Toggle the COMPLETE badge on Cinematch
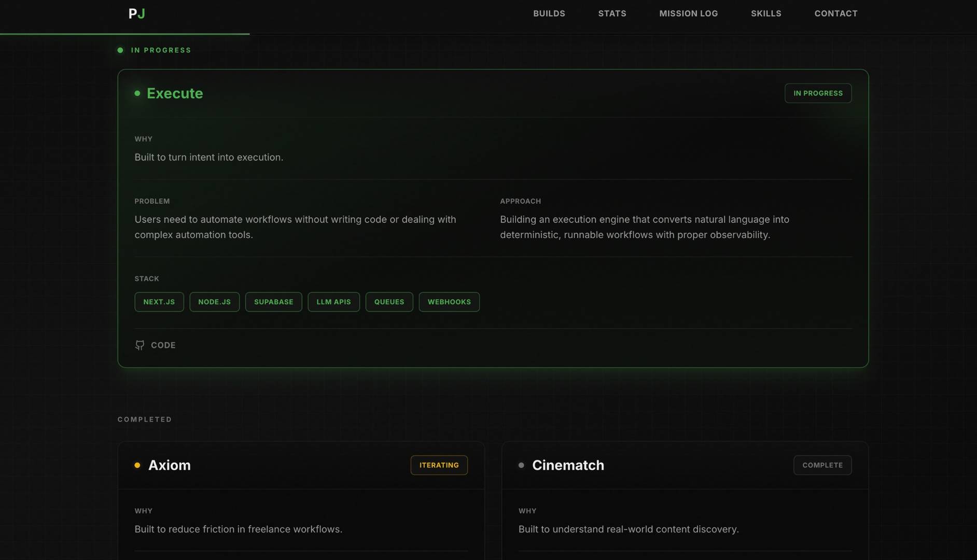977x560 pixels. click(822, 465)
